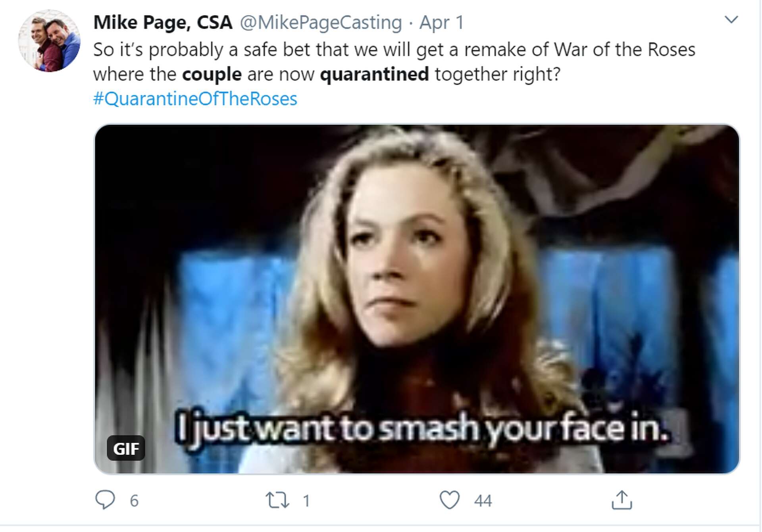Click the retweet count showing 1
The image size is (762, 532).
point(306,501)
